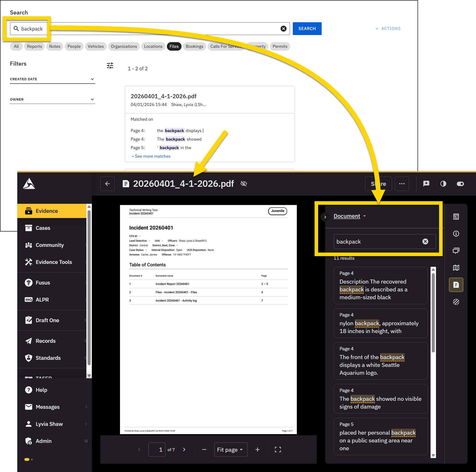Open Cases in the sidebar menu

click(x=43, y=228)
